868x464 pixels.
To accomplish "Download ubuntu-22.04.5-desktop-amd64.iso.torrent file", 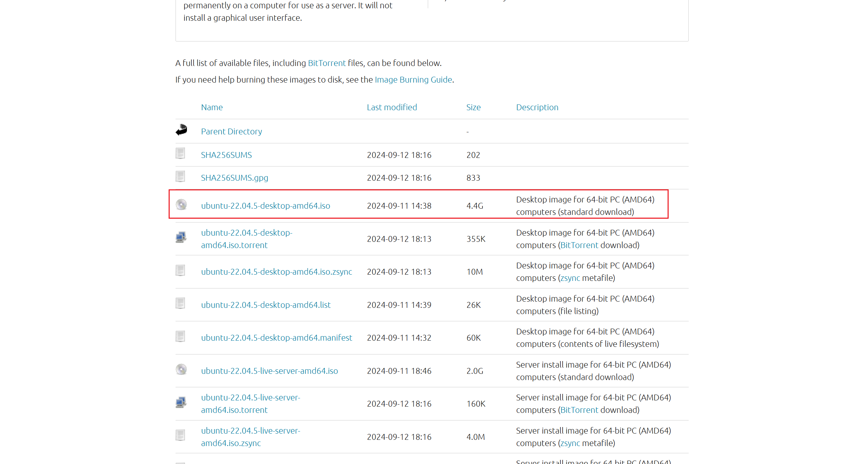I will click(x=247, y=239).
